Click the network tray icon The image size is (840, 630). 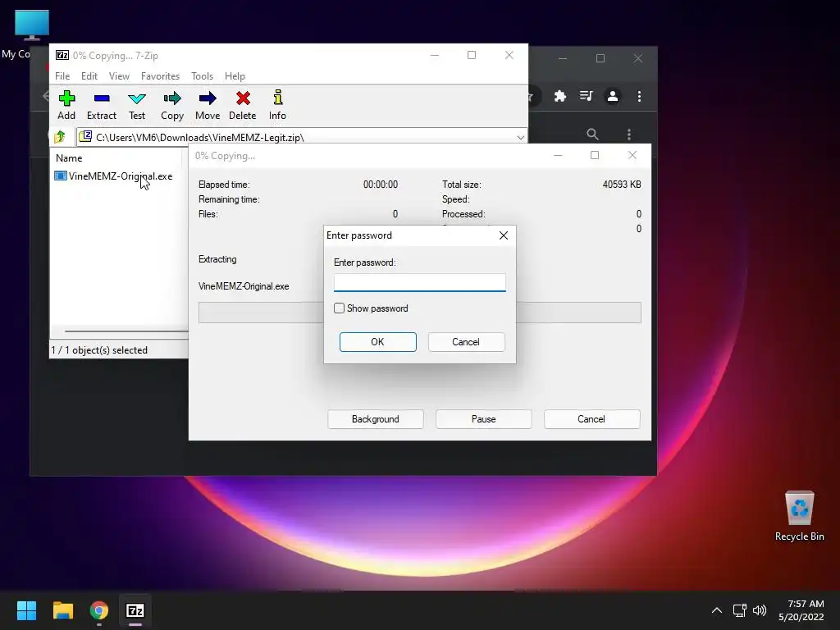[x=739, y=610]
